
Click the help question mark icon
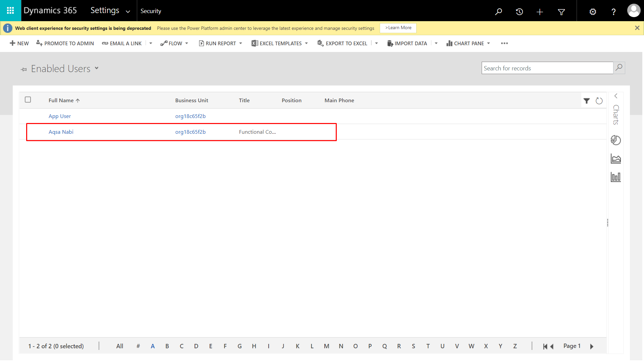[x=613, y=12]
